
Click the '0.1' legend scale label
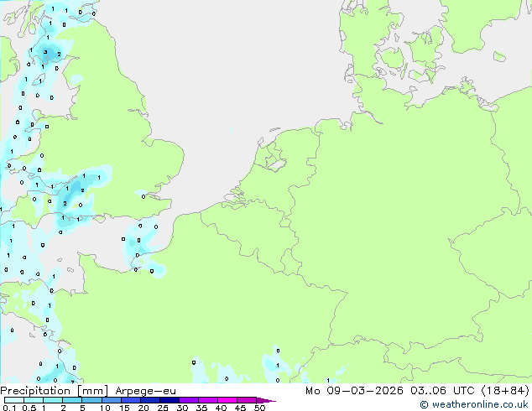pos(9,408)
